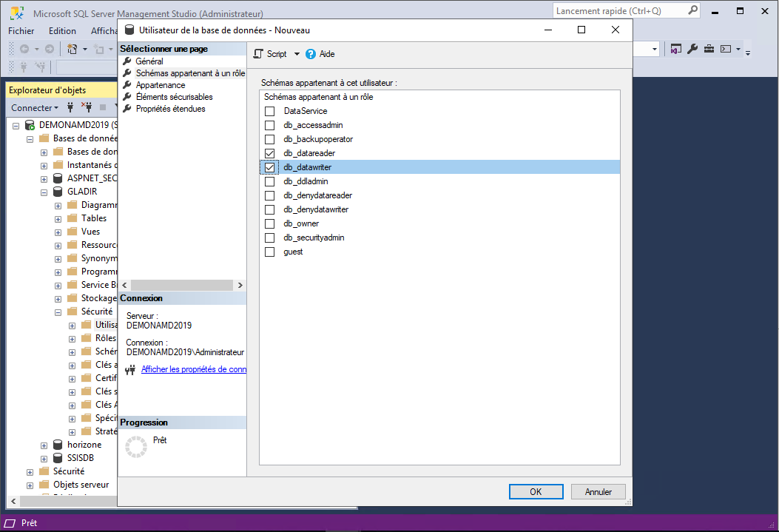Select the Général page
Screen dimensions: 779x532
[x=149, y=61]
